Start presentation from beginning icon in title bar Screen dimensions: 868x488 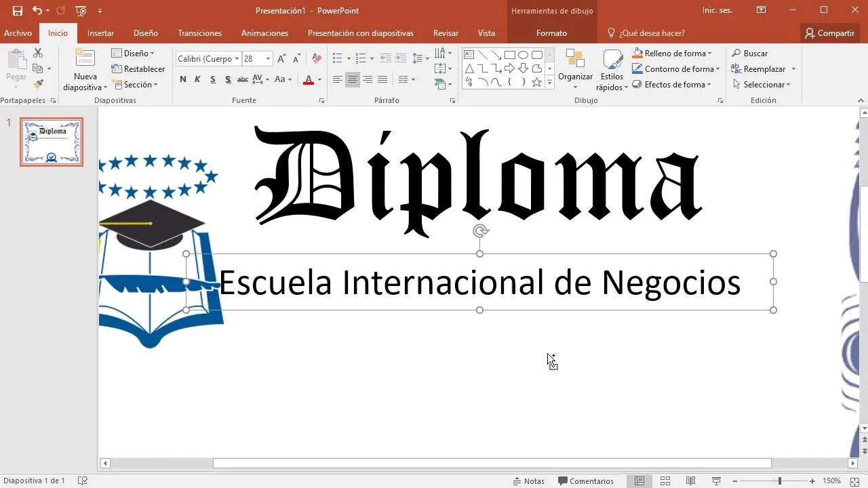81,10
